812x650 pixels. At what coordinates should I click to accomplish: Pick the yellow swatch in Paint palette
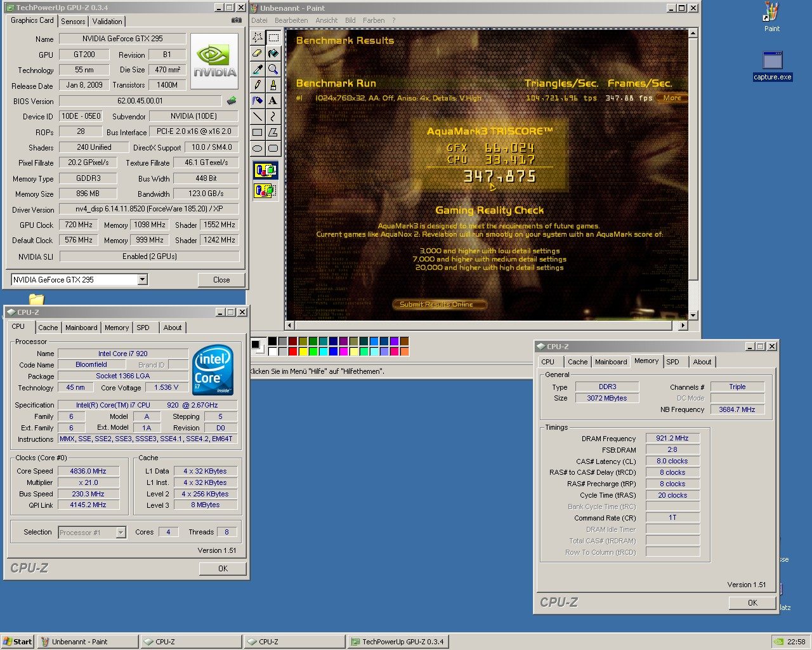point(303,351)
